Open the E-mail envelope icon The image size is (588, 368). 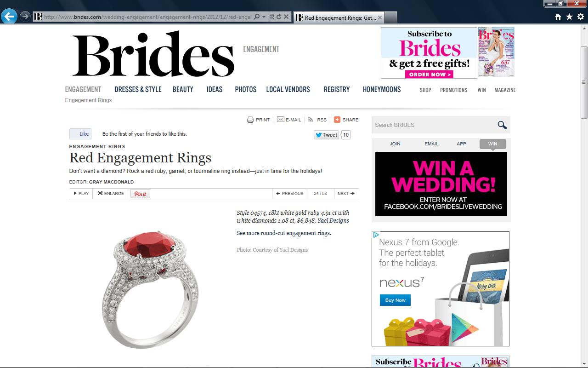point(281,120)
